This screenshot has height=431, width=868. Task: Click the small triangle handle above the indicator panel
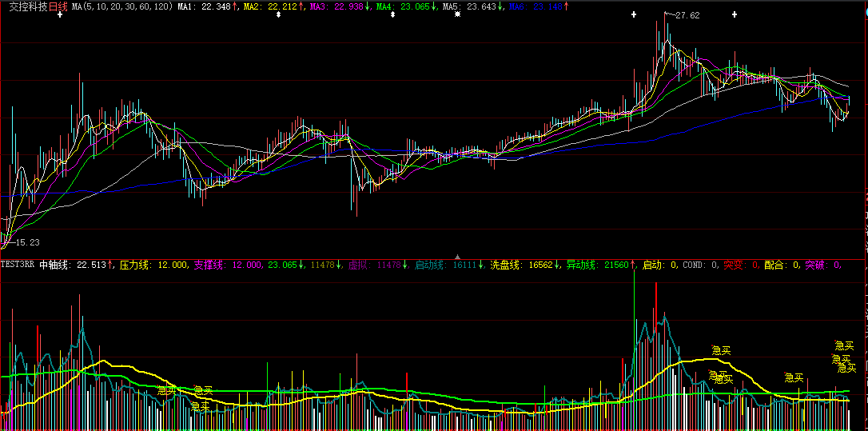457,257
